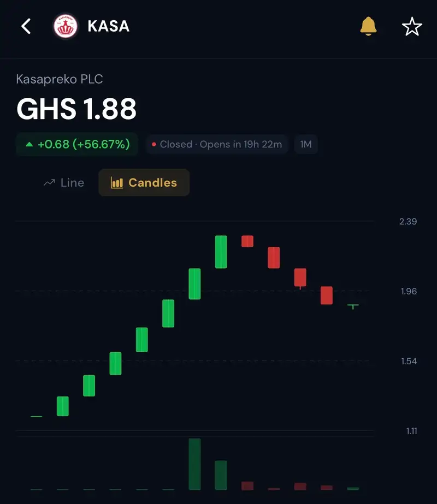
Task: Tap the Closed market status pill
Action: point(217,144)
